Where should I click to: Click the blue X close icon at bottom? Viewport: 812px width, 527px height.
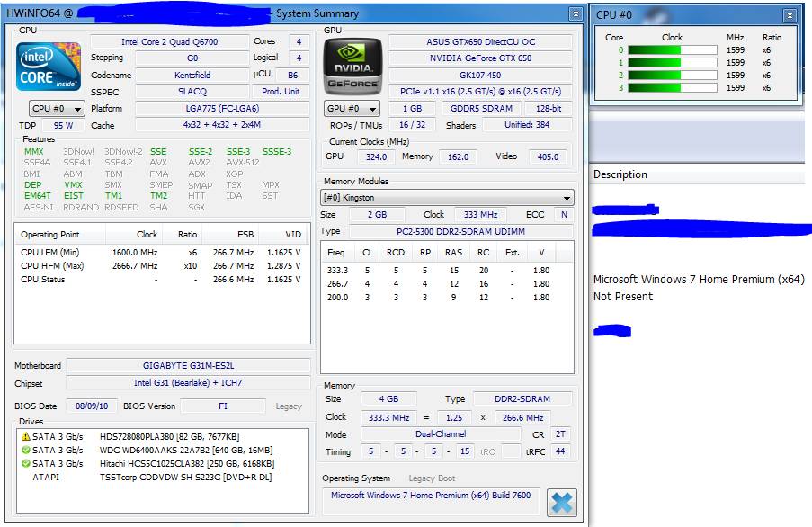click(562, 502)
